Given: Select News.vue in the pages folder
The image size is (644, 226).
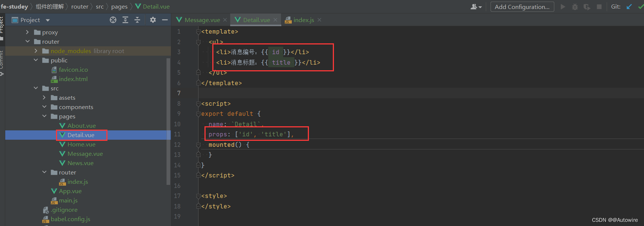Looking at the screenshot, I should (80, 163).
